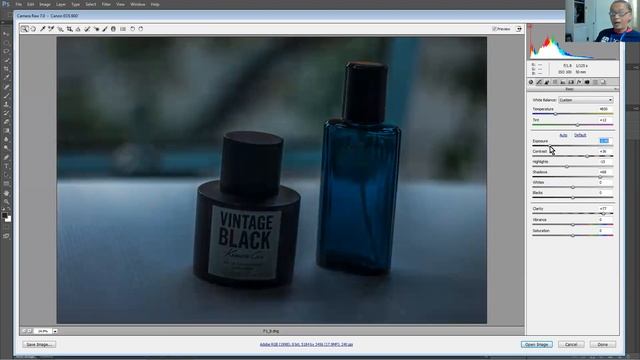640x360 pixels.
Task: Select Lasso tool in Photoshop toolbar
Action: click(6, 51)
